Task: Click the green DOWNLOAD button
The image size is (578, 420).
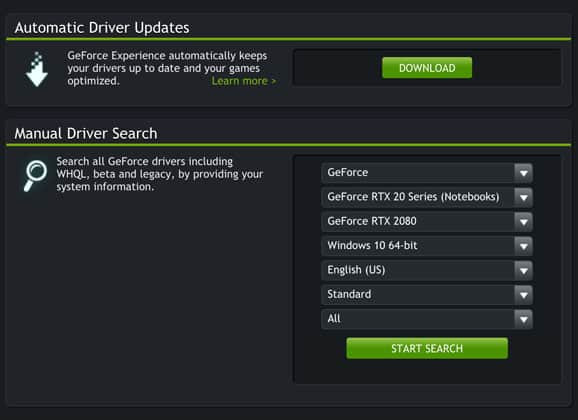Action: [427, 67]
